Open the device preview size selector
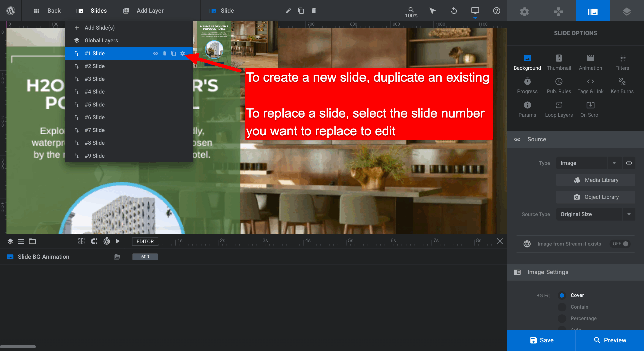Screen dimensions: 644x351 [475, 11]
